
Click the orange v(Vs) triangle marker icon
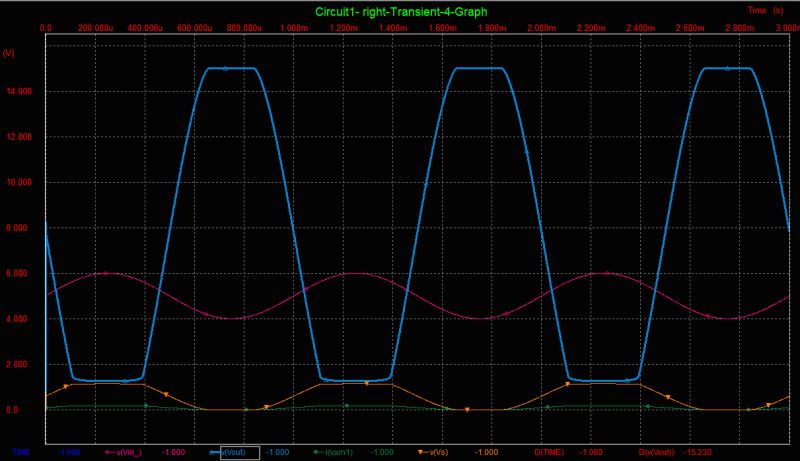(x=422, y=452)
